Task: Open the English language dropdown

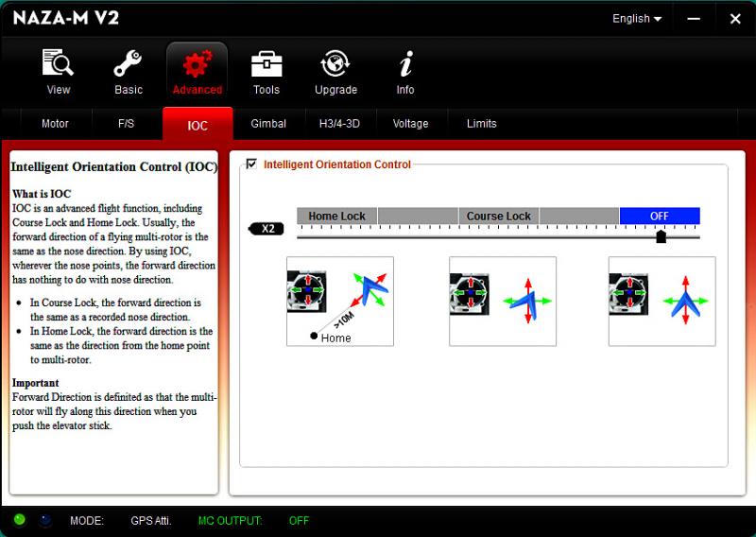Action: point(637,19)
